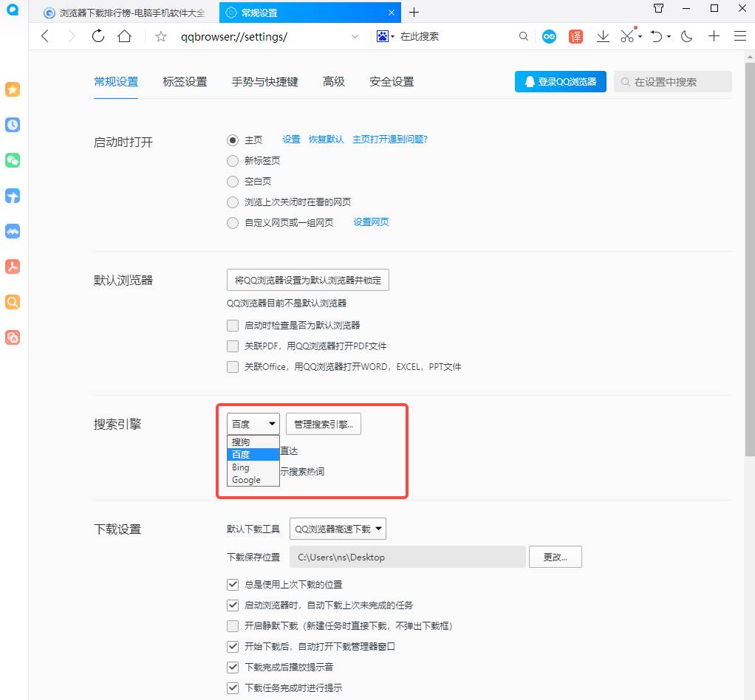This screenshot has width=755, height=700.
Task: Uncheck 下载任务完成时进行提示
Action: click(x=233, y=688)
